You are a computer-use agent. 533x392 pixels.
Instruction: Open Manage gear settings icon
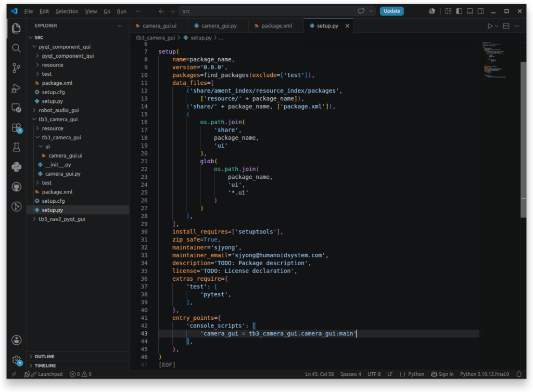click(16, 360)
